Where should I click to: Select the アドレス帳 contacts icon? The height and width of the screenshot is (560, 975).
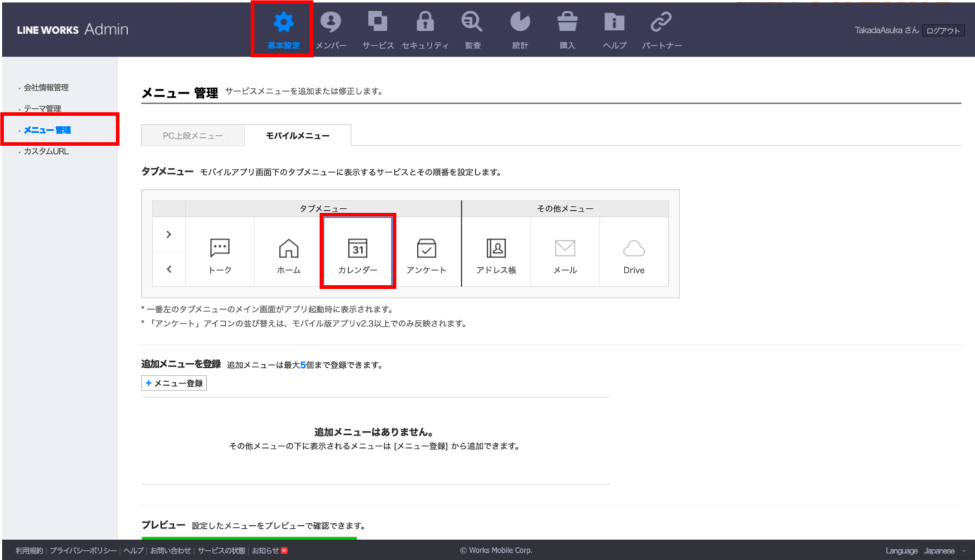pos(496,249)
